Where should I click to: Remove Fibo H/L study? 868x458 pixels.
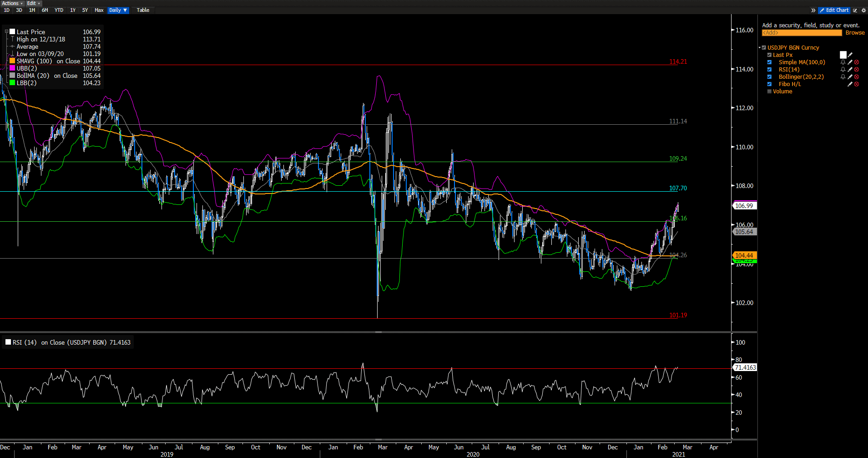(x=856, y=84)
